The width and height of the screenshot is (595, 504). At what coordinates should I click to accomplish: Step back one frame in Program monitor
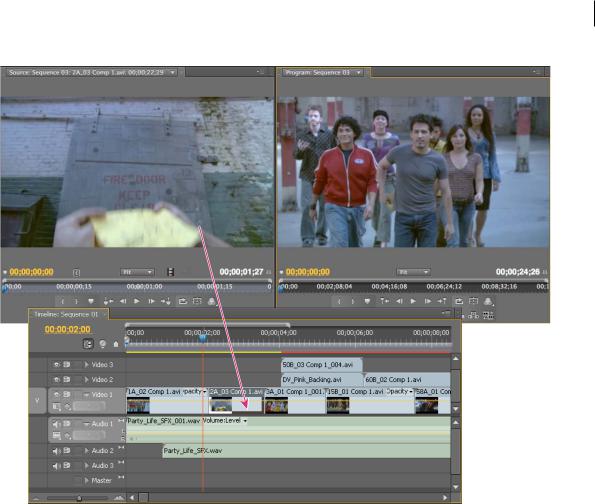coord(399,301)
